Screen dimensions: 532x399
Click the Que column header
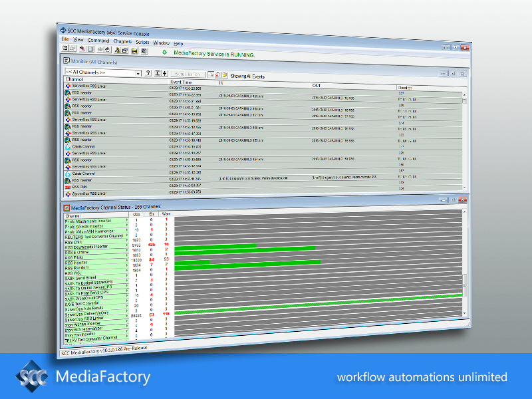(136, 214)
